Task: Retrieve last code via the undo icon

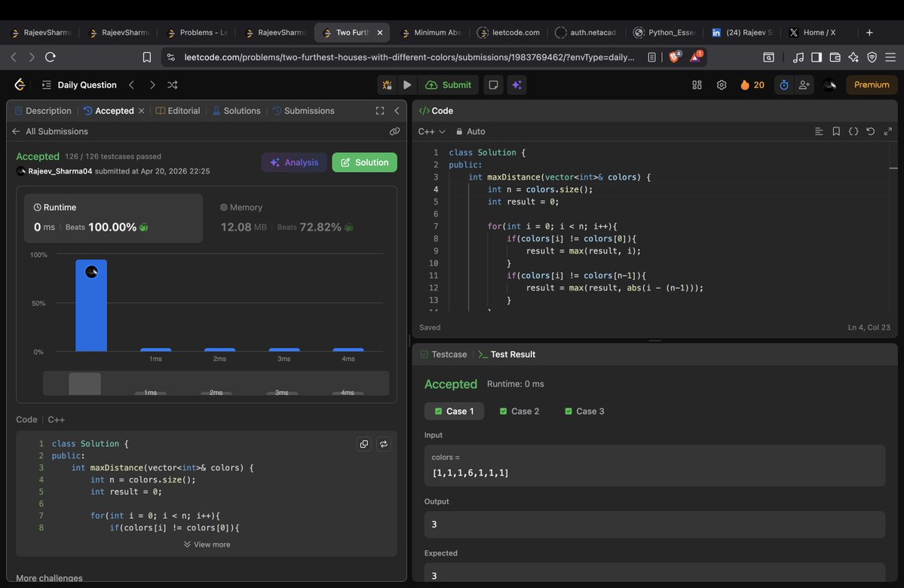Action: pos(871,130)
